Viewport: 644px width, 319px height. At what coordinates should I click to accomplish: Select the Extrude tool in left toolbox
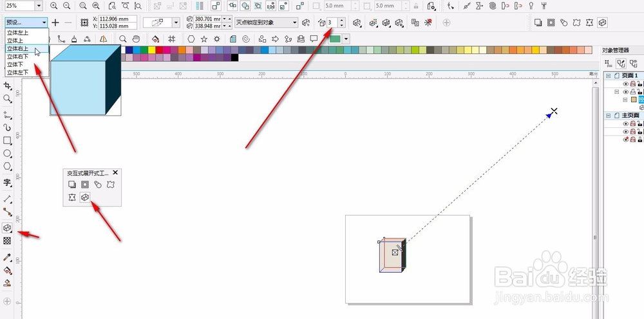pos(7,228)
